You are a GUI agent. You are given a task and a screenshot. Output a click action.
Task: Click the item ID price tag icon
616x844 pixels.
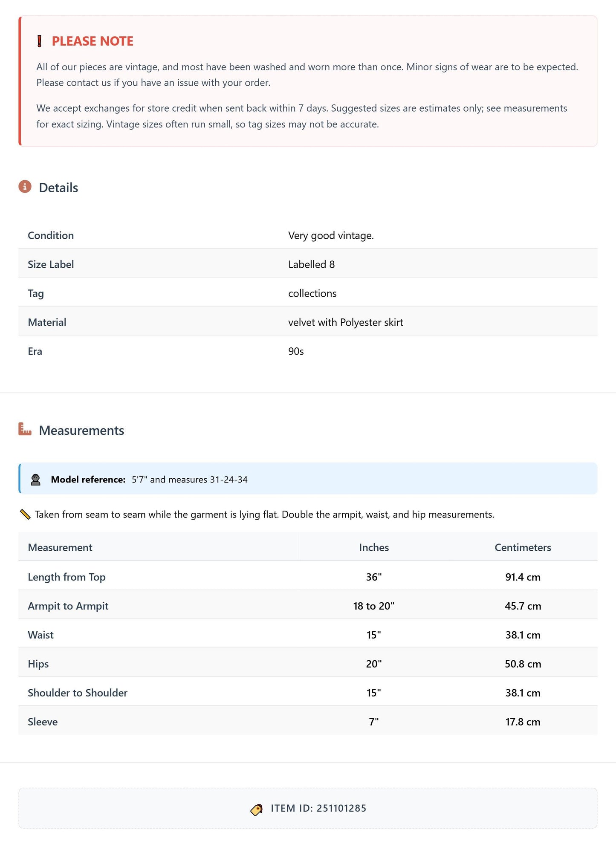tap(256, 809)
